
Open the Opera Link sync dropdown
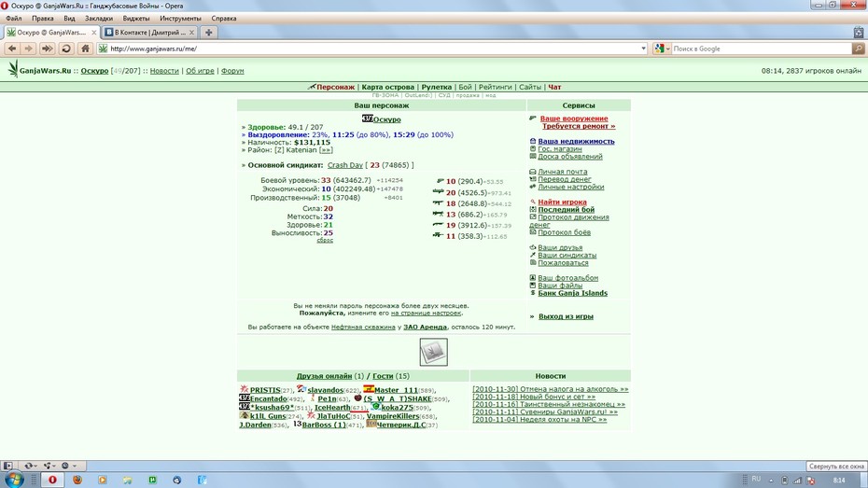tap(31, 466)
